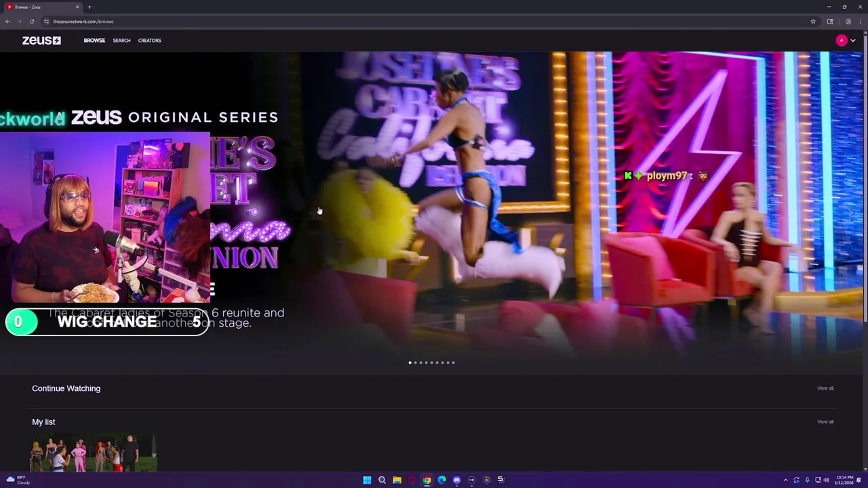Open the weather widget showing Cloudy
The height and width of the screenshot is (488, 868).
point(18,480)
